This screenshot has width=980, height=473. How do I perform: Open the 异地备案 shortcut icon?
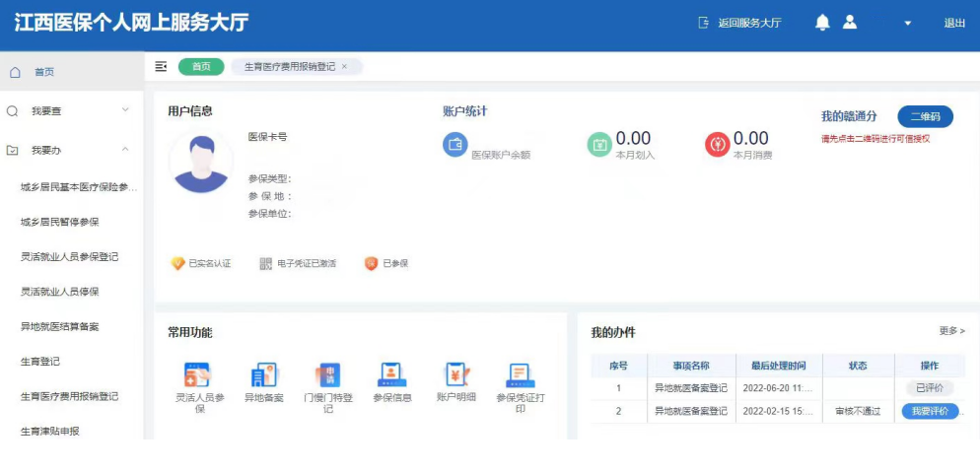click(x=263, y=374)
